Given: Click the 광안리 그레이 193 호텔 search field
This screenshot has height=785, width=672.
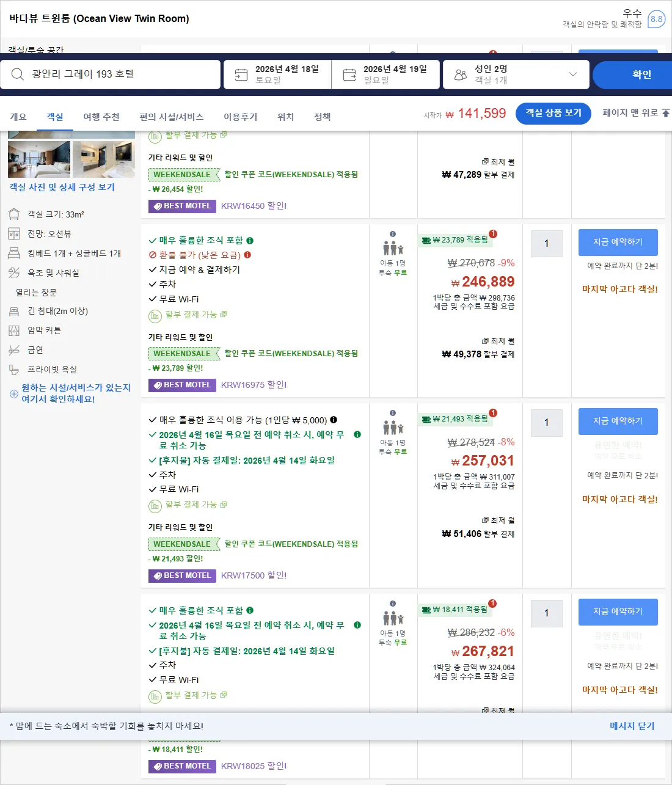Looking at the screenshot, I should pos(110,75).
